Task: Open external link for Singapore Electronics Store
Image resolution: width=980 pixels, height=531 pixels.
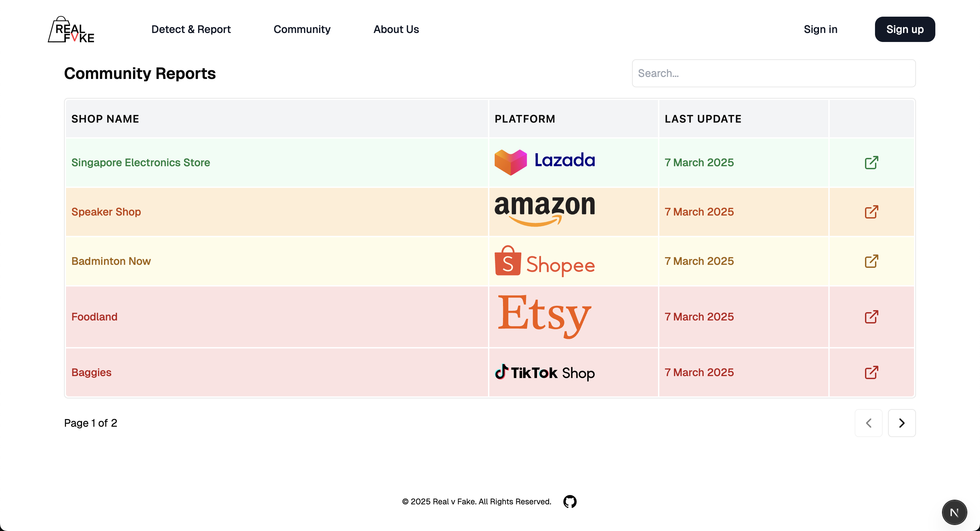Action: 872,162
